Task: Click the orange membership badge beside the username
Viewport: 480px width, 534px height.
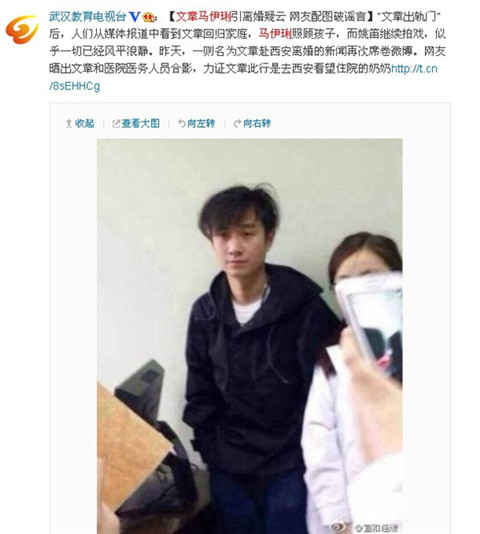Action: (x=149, y=17)
